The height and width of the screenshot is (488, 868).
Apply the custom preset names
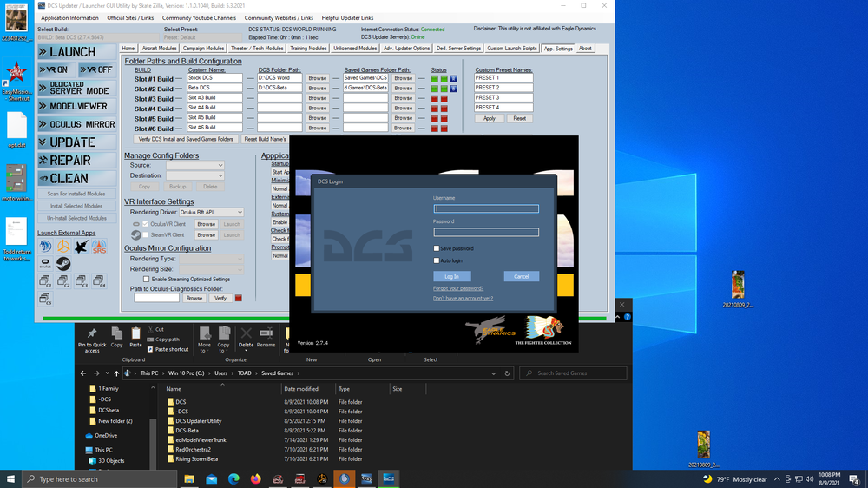point(490,119)
